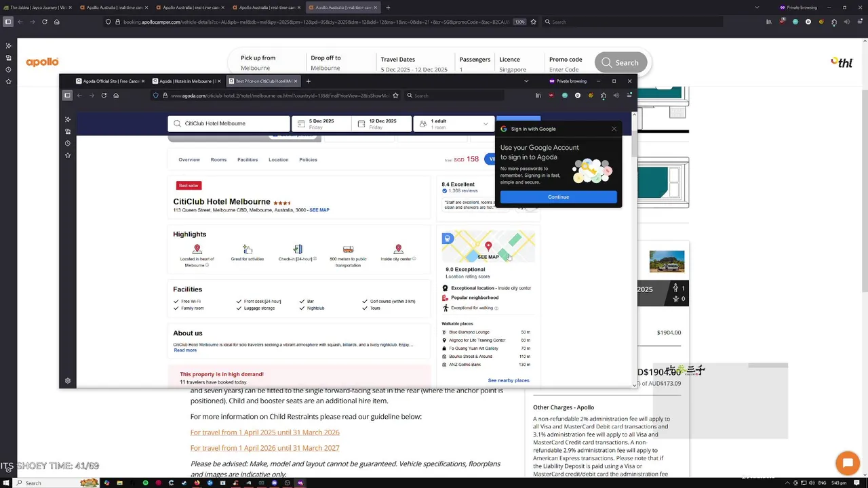
Task: Open child restraints link for April 2025–March 2026
Action: point(265,432)
